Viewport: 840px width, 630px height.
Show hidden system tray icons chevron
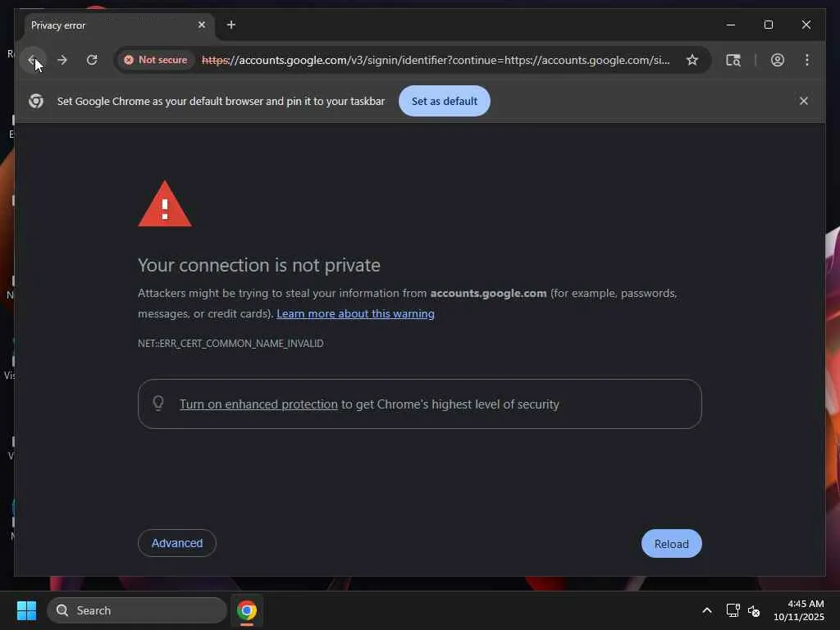tap(706, 610)
